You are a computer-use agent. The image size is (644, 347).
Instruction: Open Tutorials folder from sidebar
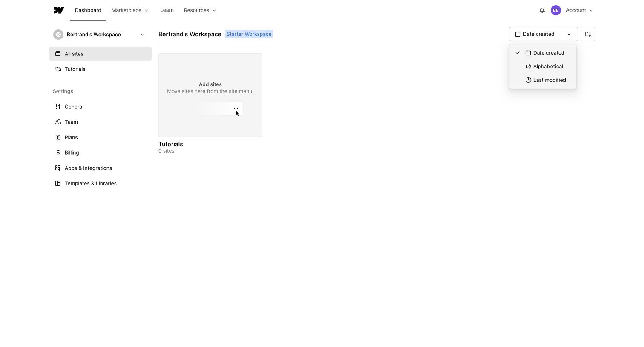[101, 69]
